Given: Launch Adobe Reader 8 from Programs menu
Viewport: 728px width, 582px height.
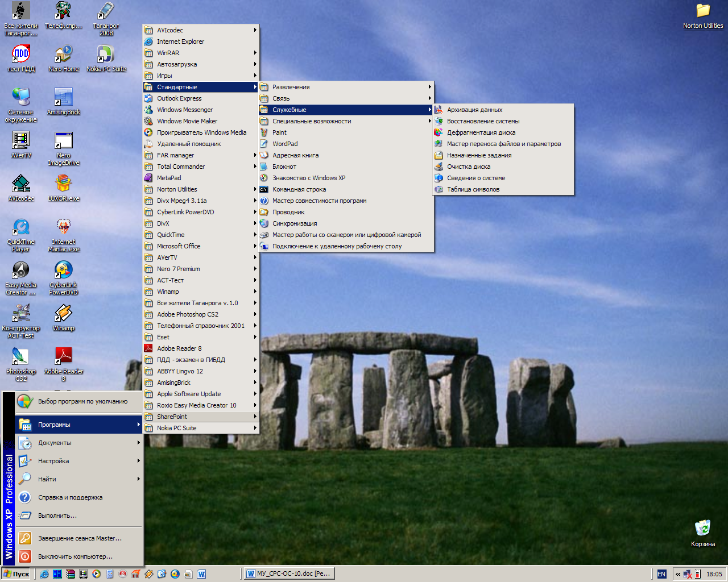Looking at the screenshot, I should [x=201, y=348].
